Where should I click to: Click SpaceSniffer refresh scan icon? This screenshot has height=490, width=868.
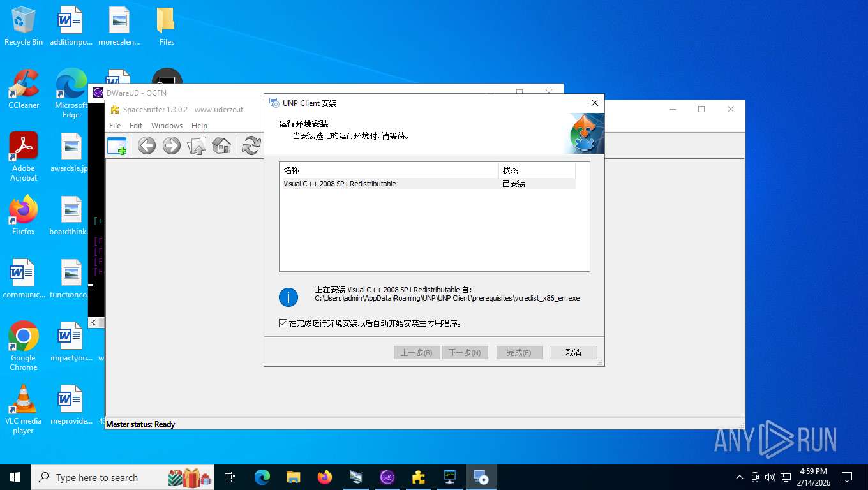pyautogui.click(x=251, y=145)
